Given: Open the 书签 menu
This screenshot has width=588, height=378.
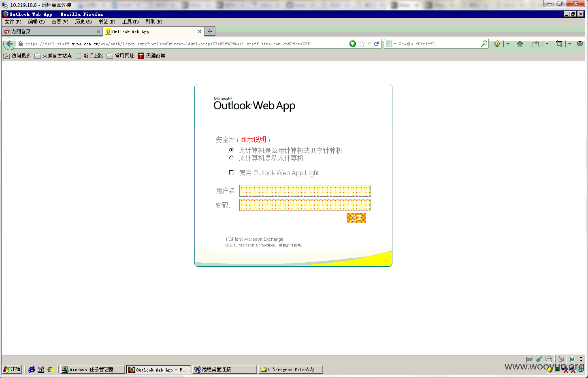Looking at the screenshot, I should 107,22.
